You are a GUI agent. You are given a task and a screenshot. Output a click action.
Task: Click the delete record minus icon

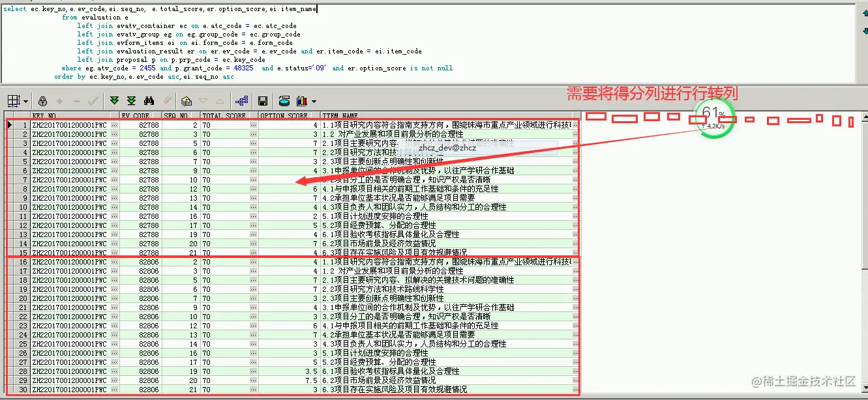(76, 102)
